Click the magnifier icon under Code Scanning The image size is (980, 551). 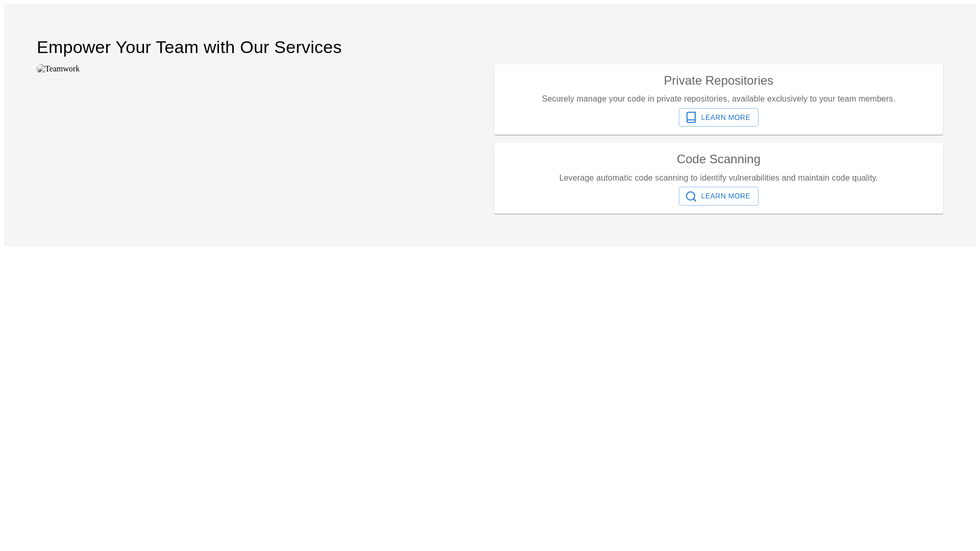(x=691, y=196)
